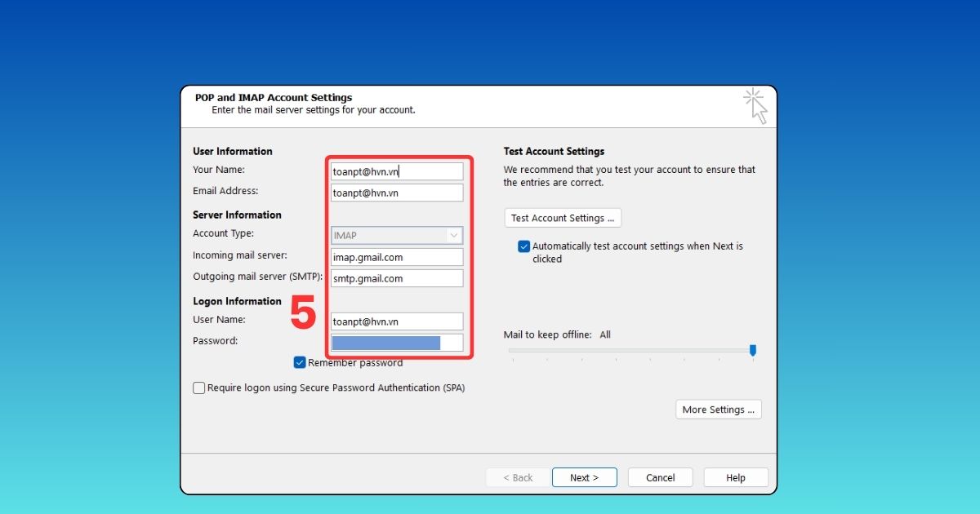Viewport: 980px width, 514px height.
Task: Click the chevron arrow on the IMAP selector
Action: tap(455, 235)
